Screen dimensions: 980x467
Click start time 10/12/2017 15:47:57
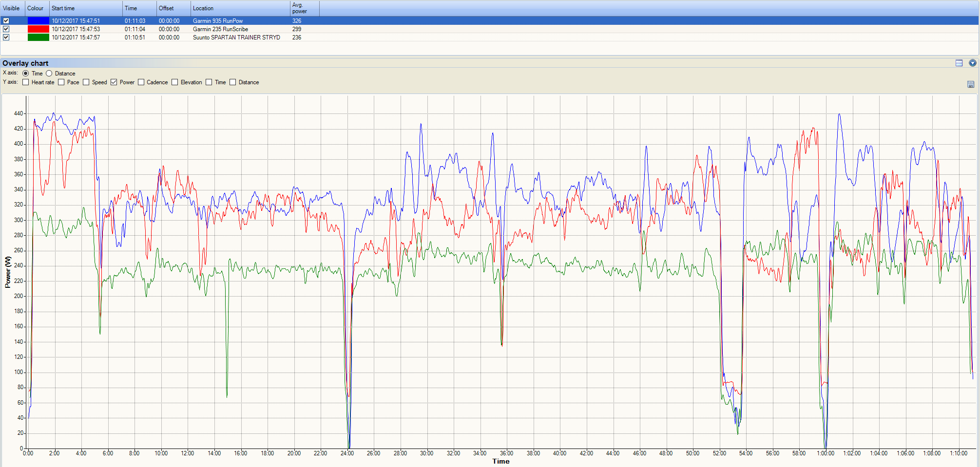click(76, 37)
